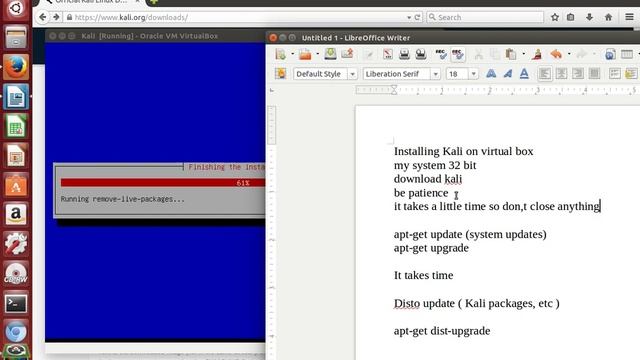The width and height of the screenshot is (640, 360).
Task: Open the Undo history dropdown arrow
Action: tap(569, 54)
